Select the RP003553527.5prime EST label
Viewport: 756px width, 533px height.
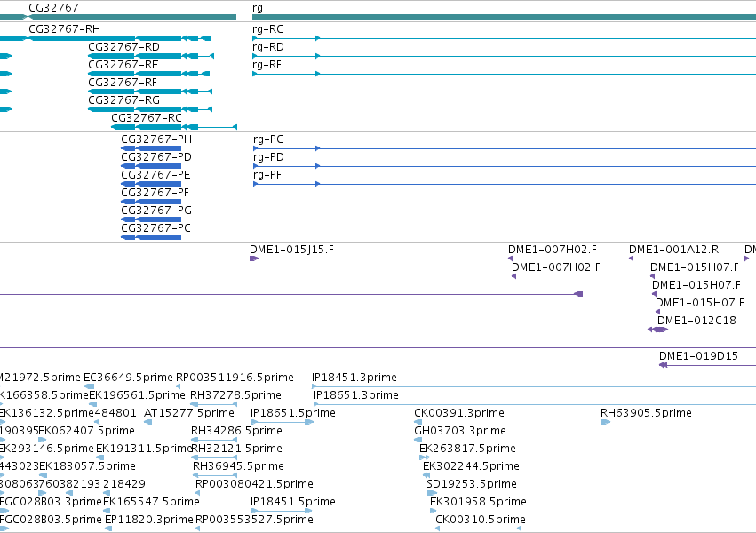[254, 520]
